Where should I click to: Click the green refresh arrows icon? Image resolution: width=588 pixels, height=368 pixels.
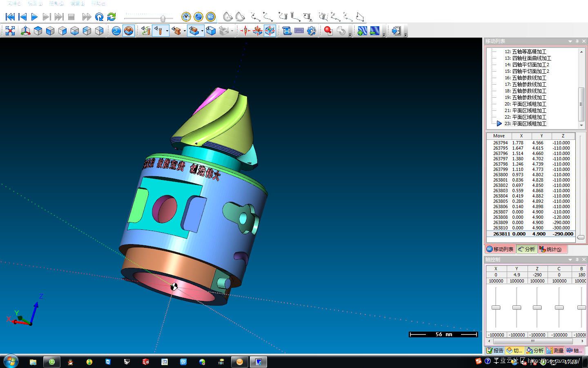coord(111,17)
